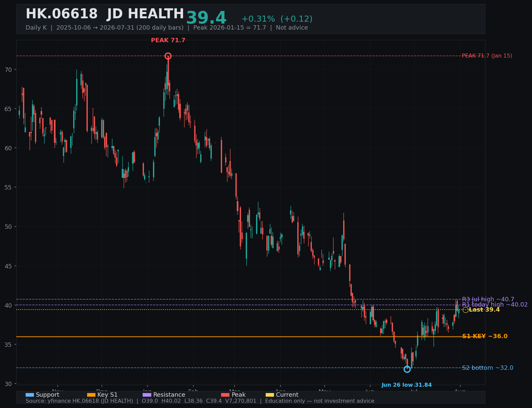Viewport: 532px width, 408px height.
Task: Select the red peak circle marker at 71.7
Action: click(x=168, y=56)
